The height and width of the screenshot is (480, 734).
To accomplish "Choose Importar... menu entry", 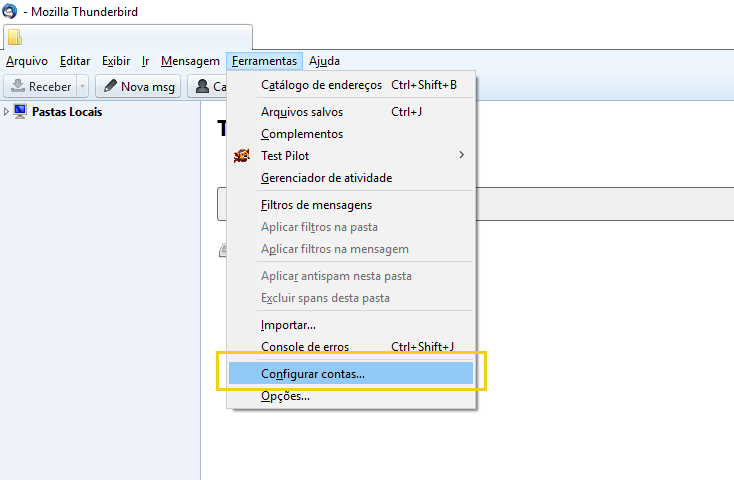I will [351, 325].
